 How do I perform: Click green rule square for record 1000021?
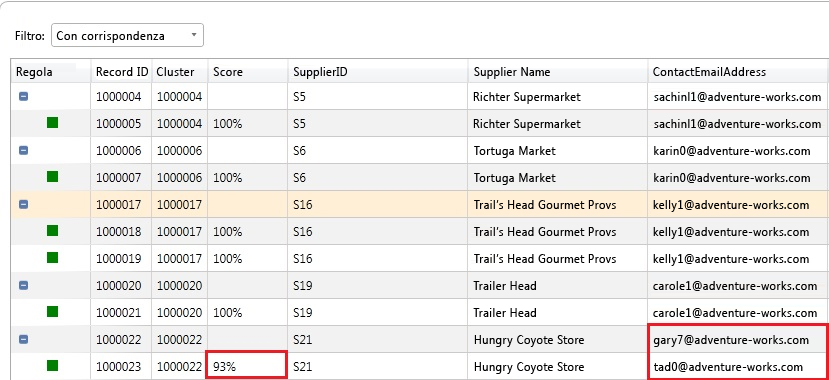(x=52, y=311)
